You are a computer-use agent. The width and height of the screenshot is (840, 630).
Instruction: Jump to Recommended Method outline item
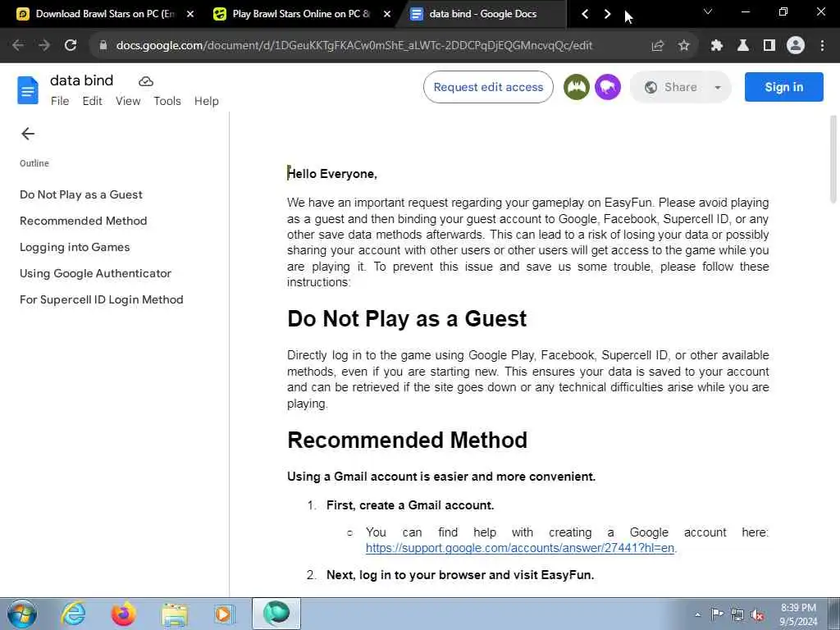pyautogui.click(x=83, y=221)
